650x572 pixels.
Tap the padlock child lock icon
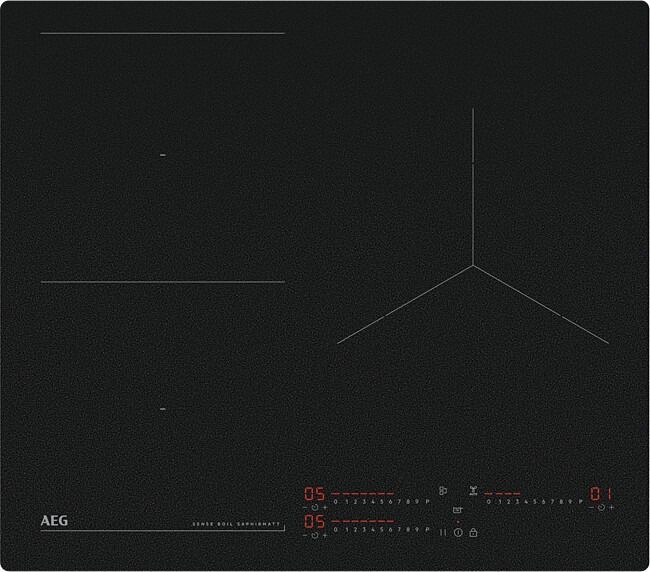coord(473,532)
